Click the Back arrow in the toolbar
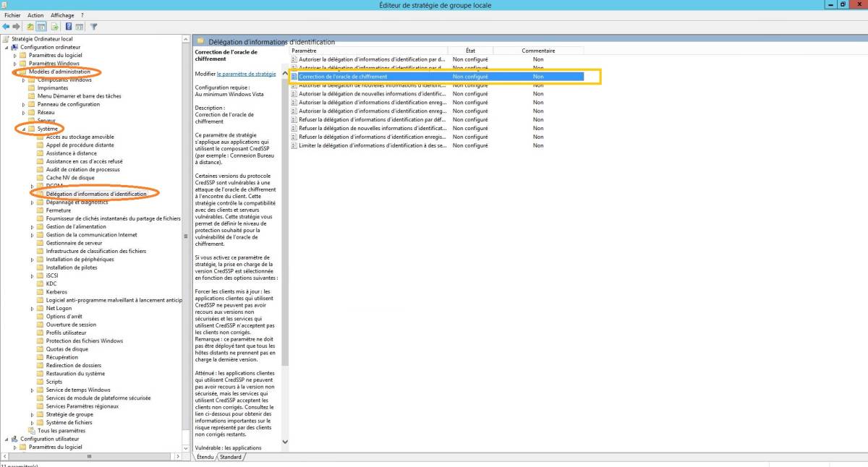The width and height of the screenshot is (868, 467). (6, 27)
